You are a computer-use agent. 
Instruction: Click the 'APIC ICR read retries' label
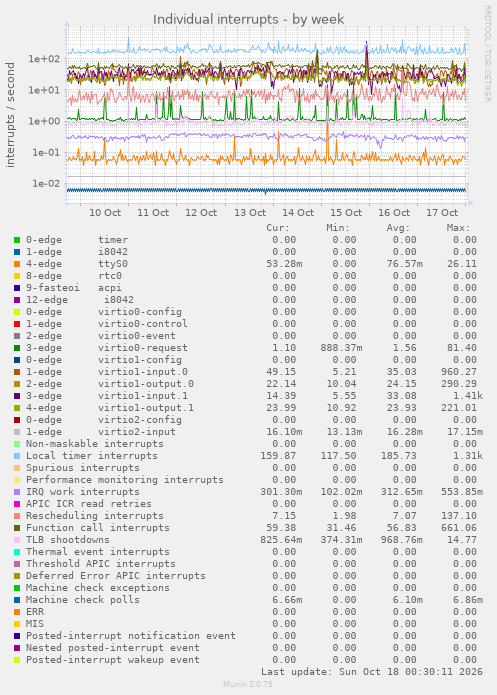point(89,504)
